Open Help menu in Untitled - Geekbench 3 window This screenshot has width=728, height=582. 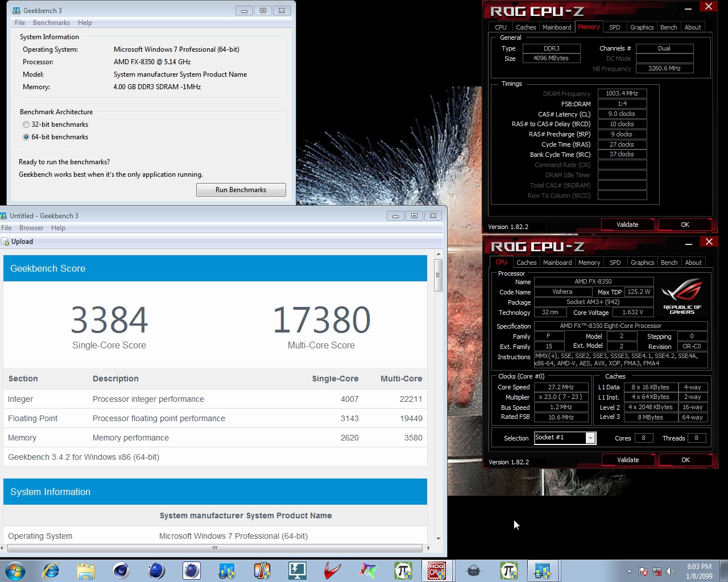click(x=58, y=228)
